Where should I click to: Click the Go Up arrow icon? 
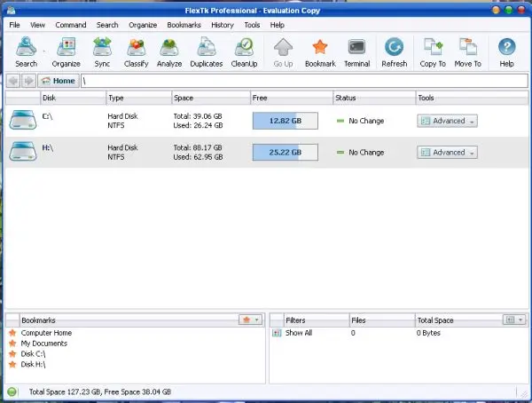pos(283,47)
